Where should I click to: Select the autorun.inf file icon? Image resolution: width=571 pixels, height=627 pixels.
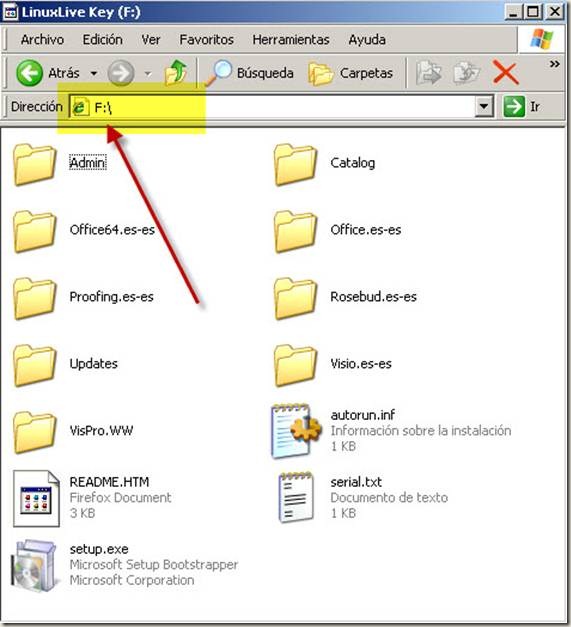coord(295,431)
